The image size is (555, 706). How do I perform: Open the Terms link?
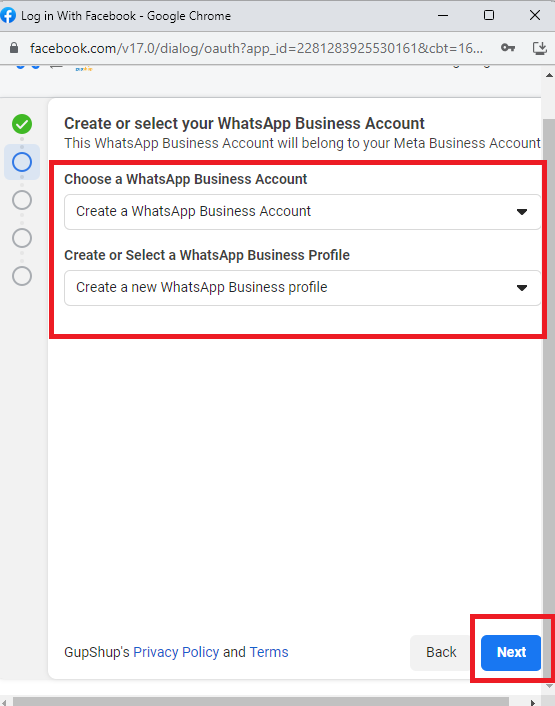[x=269, y=652]
